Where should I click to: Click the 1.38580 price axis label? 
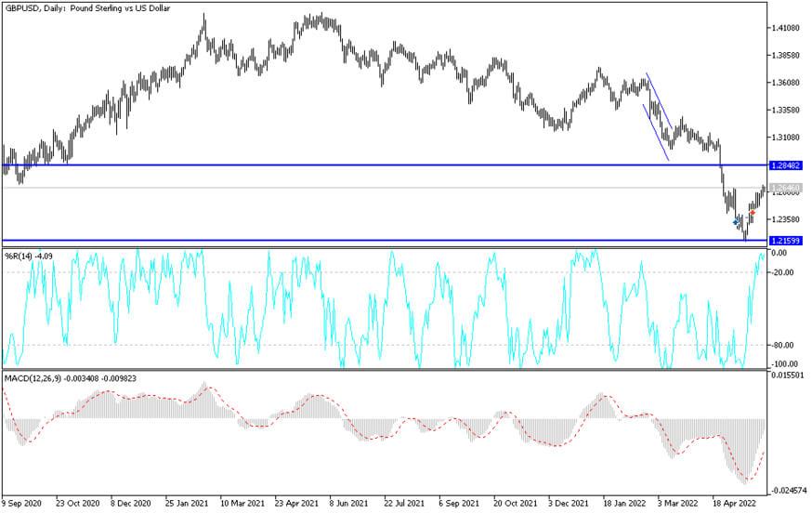(786, 56)
